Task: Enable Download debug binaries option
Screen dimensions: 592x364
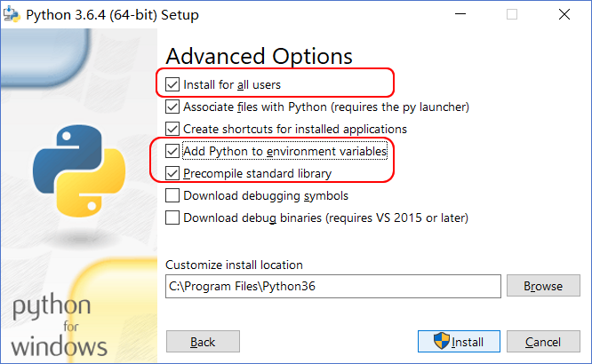Action: pos(172,218)
